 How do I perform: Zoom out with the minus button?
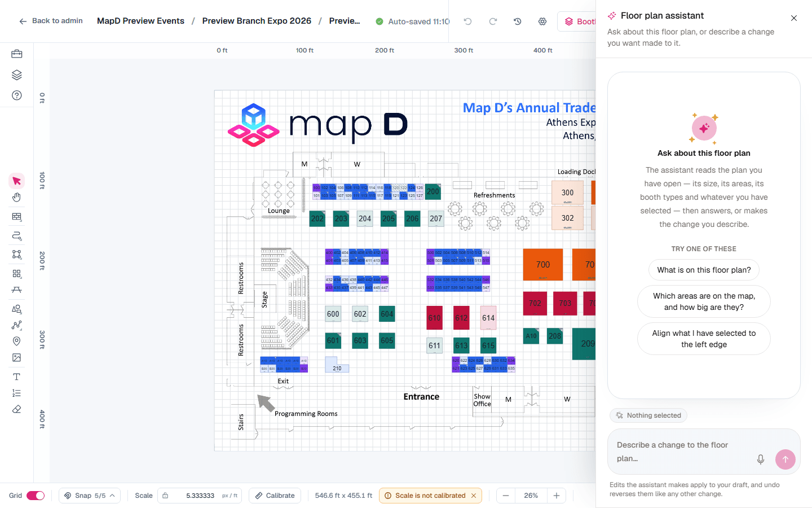[x=506, y=496]
